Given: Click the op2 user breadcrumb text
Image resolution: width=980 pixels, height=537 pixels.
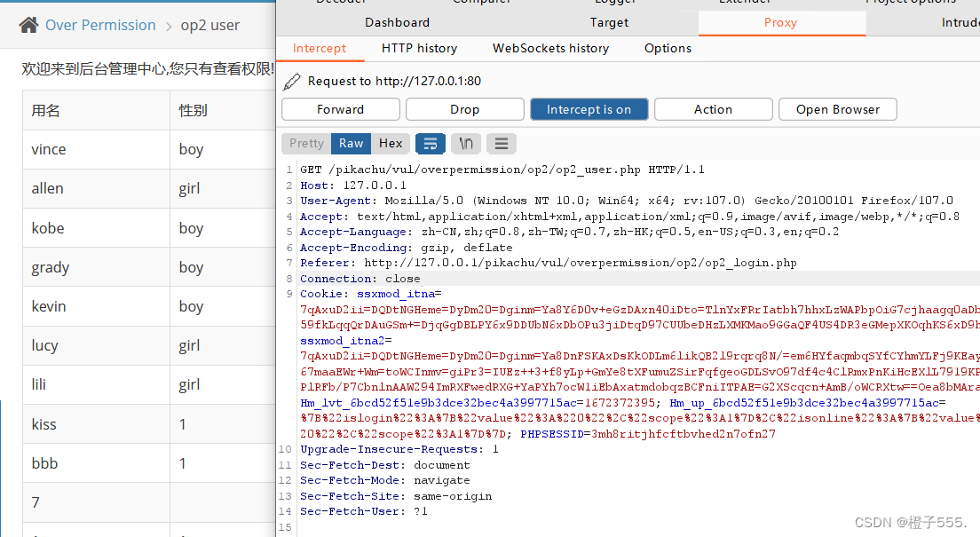Looking at the screenshot, I should click(210, 25).
